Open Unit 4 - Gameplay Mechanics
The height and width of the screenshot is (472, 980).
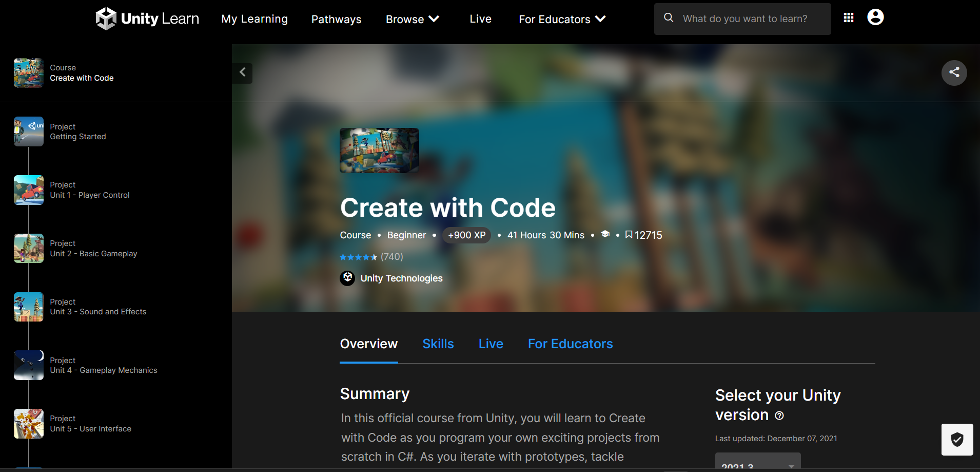coord(104,370)
